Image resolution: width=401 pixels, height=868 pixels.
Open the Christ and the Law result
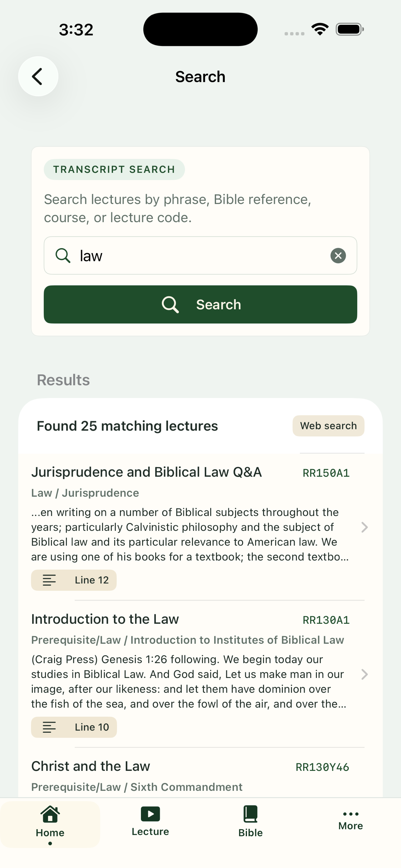91,766
